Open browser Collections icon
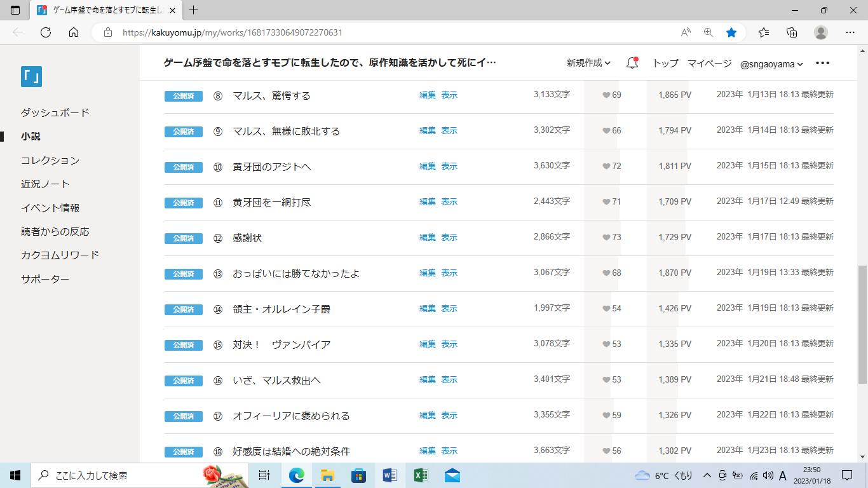 pos(792,32)
